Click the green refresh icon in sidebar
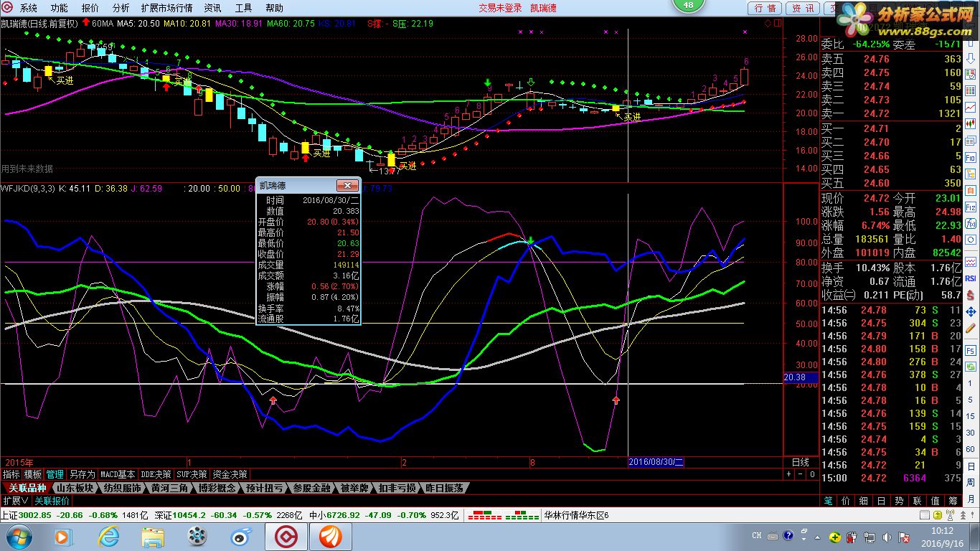 pyautogui.click(x=969, y=367)
